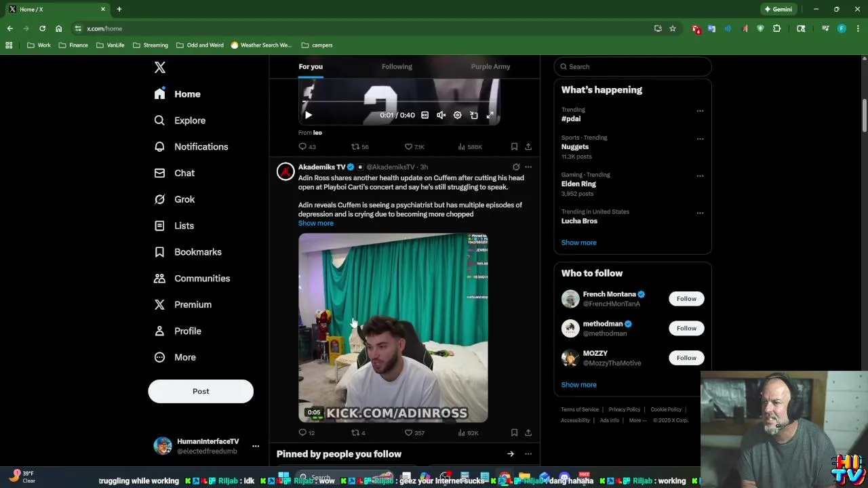Screen dimensions: 868x488
Task: Open the Streaming bookmarks folder
Action: (x=151, y=45)
